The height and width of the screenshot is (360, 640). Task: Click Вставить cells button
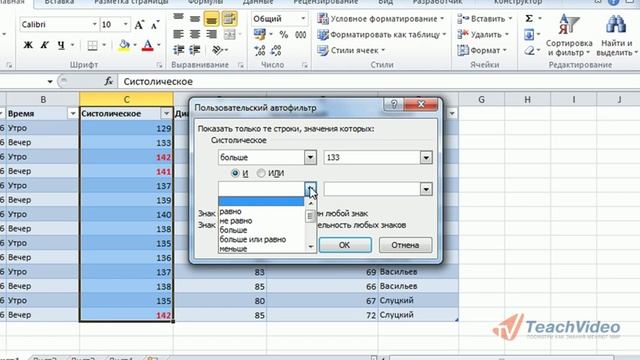[484, 19]
